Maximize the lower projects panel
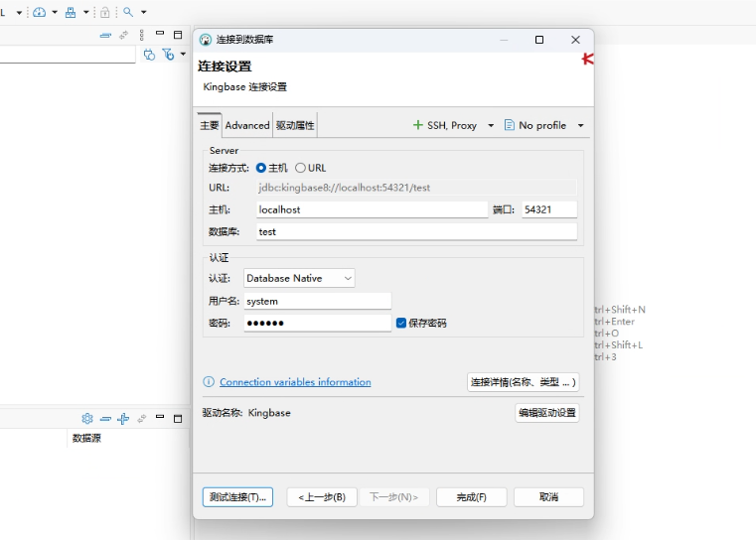756x540 pixels. [x=178, y=419]
